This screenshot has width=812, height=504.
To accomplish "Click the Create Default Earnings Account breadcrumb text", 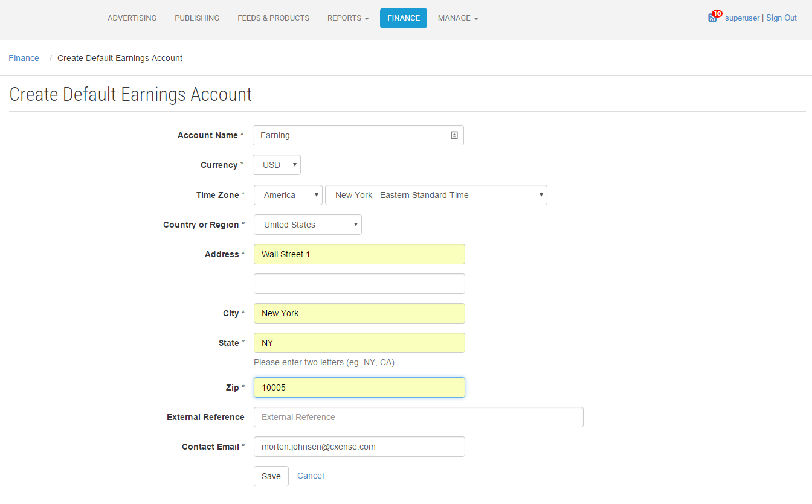I will coord(120,58).
